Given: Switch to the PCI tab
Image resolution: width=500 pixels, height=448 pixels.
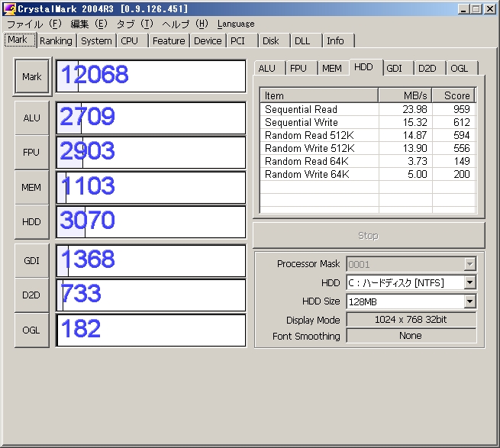Looking at the screenshot, I should click(242, 40).
